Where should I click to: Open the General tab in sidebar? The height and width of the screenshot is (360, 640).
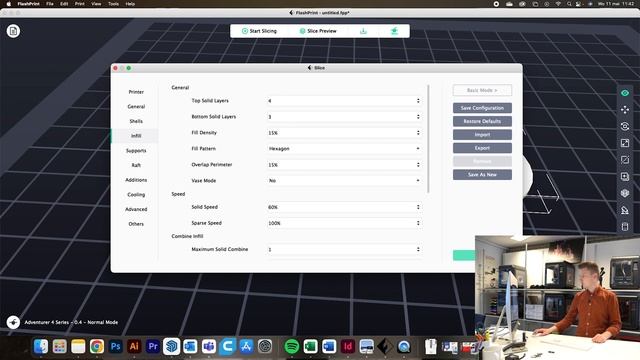click(x=136, y=107)
